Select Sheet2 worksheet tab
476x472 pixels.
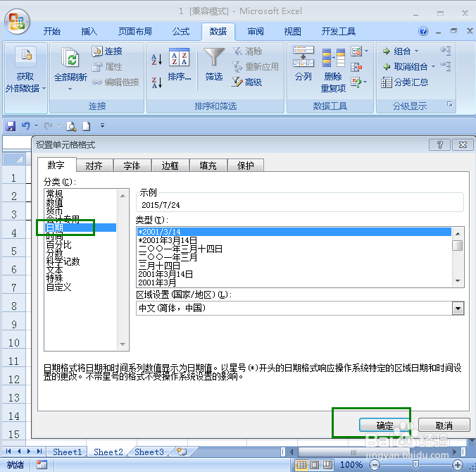[x=108, y=452]
